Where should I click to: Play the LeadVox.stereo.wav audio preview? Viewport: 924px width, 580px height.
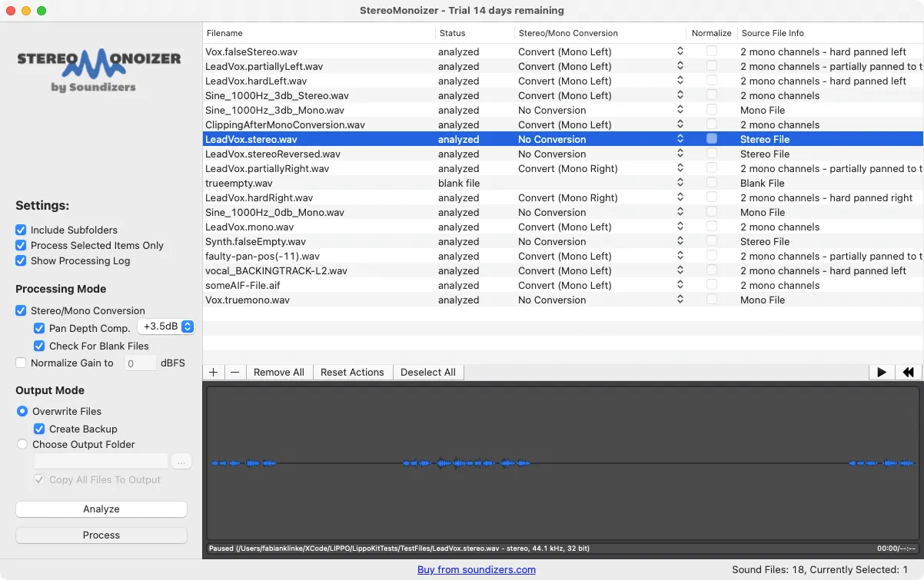[x=881, y=372]
